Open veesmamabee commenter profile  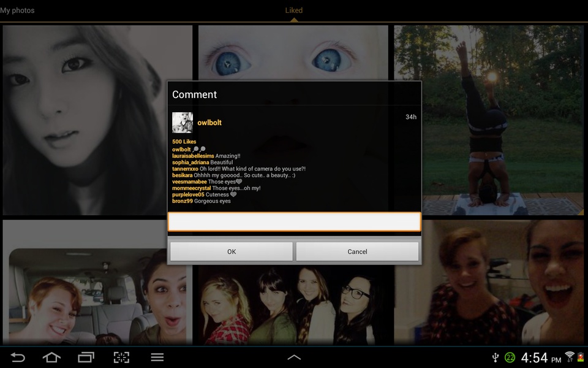pyautogui.click(x=189, y=182)
